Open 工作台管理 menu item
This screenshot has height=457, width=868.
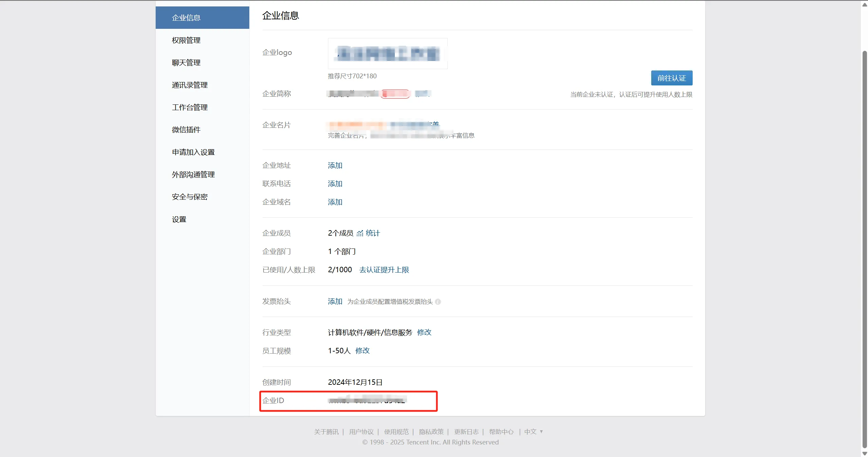[190, 107]
